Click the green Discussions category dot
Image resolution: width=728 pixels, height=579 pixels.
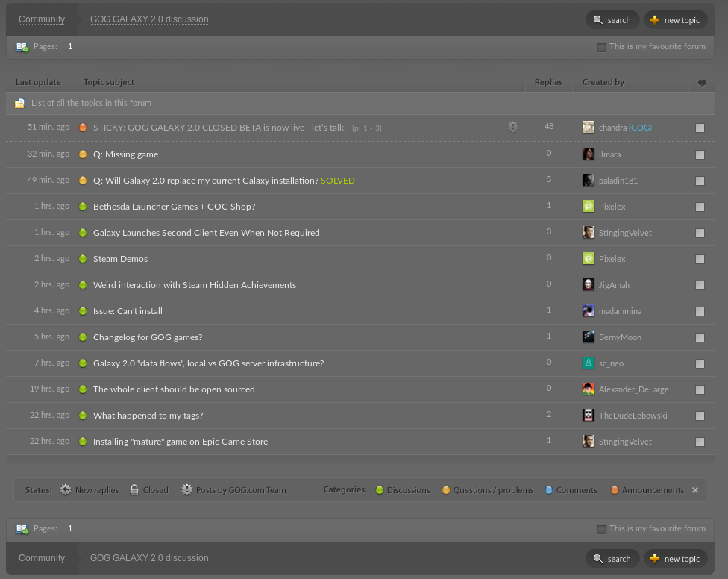click(380, 490)
